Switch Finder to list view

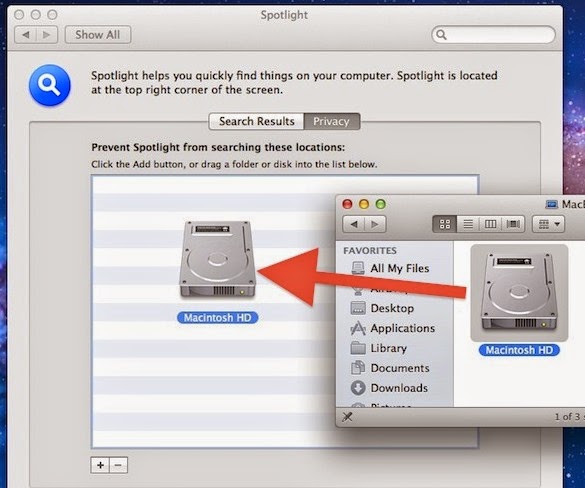pos(468,224)
